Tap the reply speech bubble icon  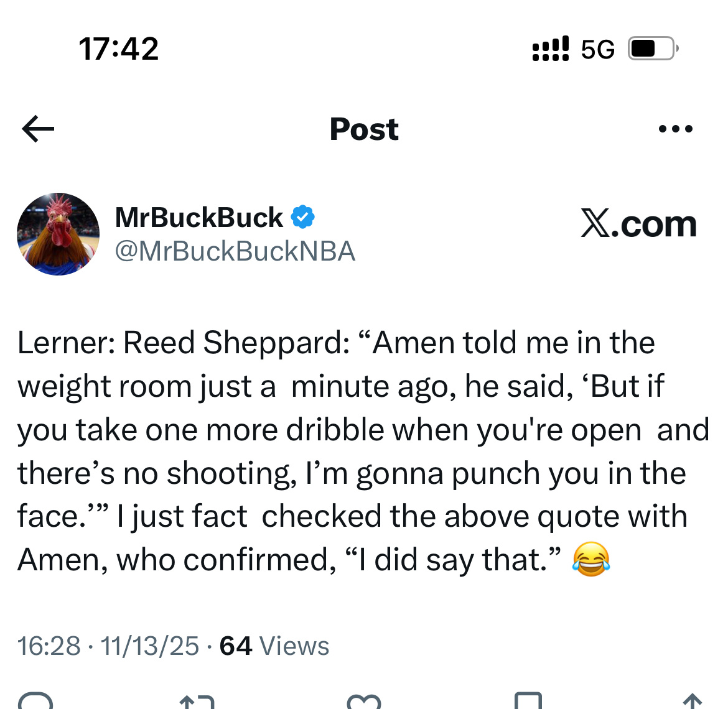click(35, 702)
